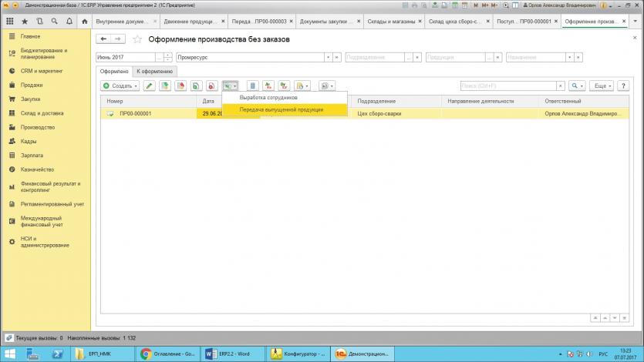Add form to favorites with star outline
This screenshot has width=644, height=362.
pos(138,39)
